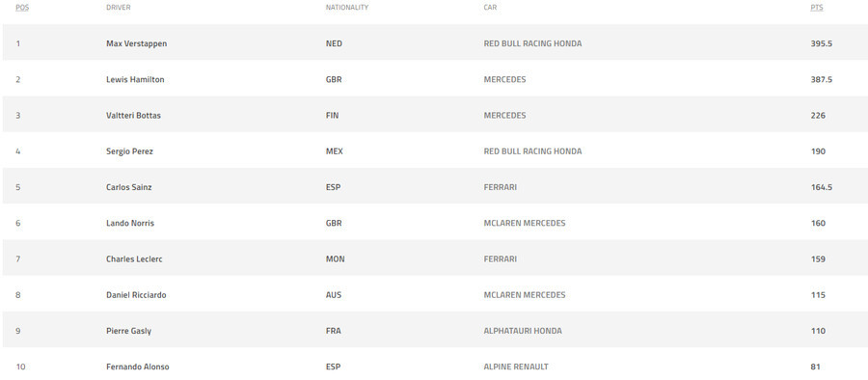The image size is (868, 380).
Task: Open McLaren Mercedes team in Norris's row
Action: (x=525, y=223)
